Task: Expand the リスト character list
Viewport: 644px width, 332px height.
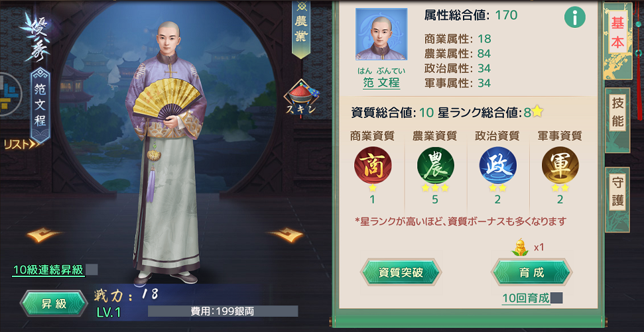Action: (x=21, y=144)
